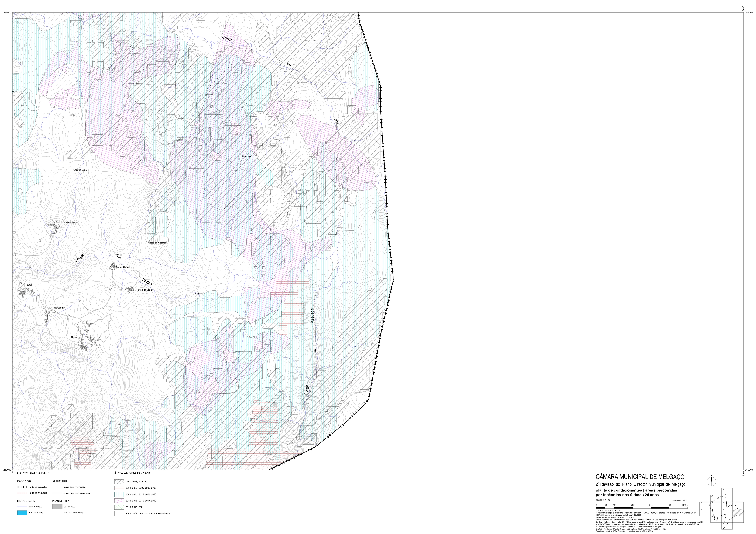Click the 'Curral do Gonçalo' place label
The width and height of the screenshot is (756, 534).
(68, 223)
